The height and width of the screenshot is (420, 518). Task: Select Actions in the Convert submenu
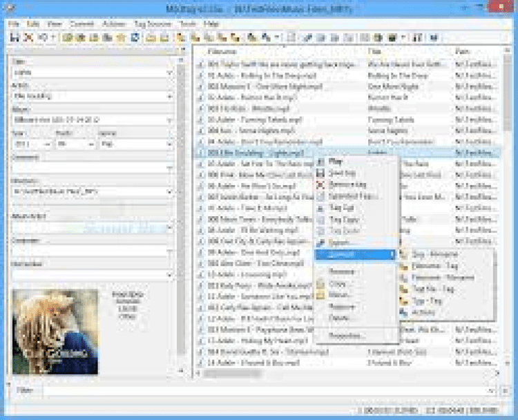click(424, 312)
